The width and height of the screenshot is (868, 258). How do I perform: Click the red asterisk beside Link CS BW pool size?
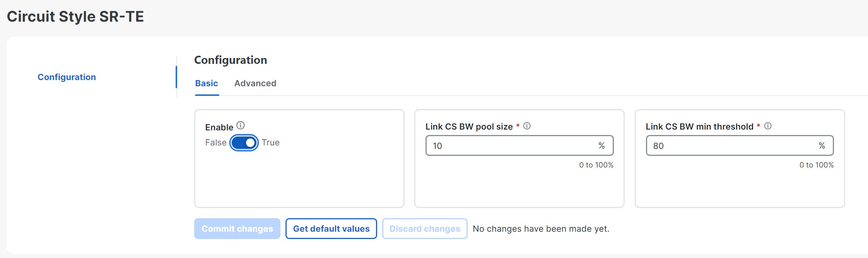(518, 125)
